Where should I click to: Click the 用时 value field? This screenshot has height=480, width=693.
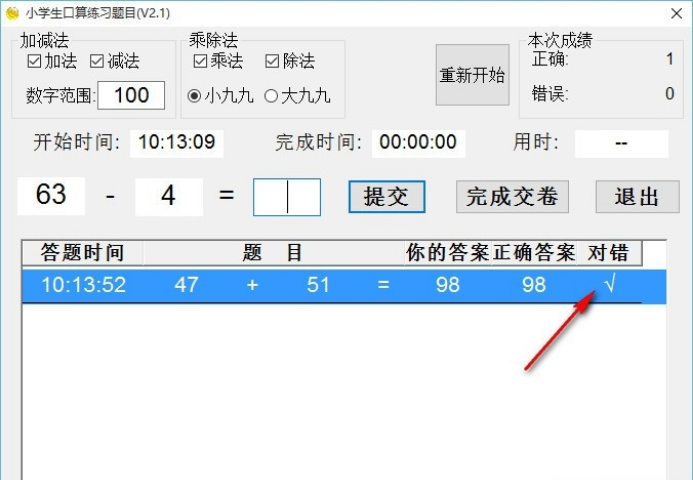tap(621, 143)
